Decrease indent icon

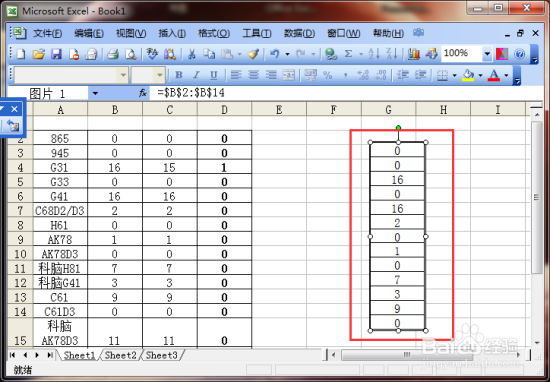pyautogui.click(x=403, y=75)
